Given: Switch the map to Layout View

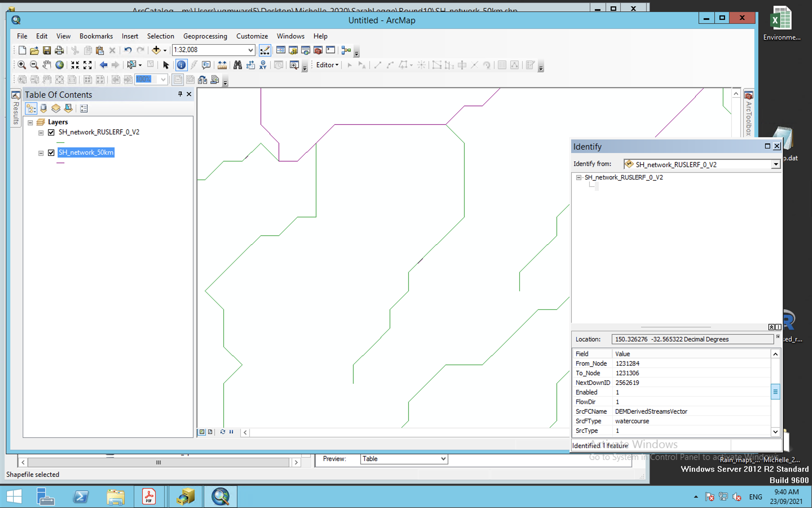Looking at the screenshot, I should [x=210, y=432].
